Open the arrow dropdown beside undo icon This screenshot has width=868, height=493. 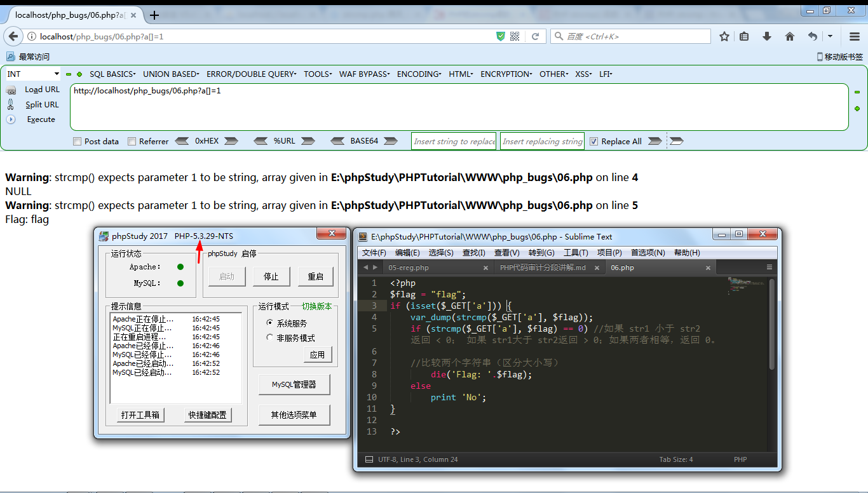831,37
